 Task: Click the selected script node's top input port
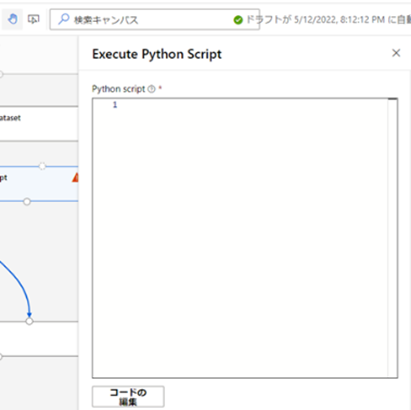pyautogui.click(x=42, y=166)
